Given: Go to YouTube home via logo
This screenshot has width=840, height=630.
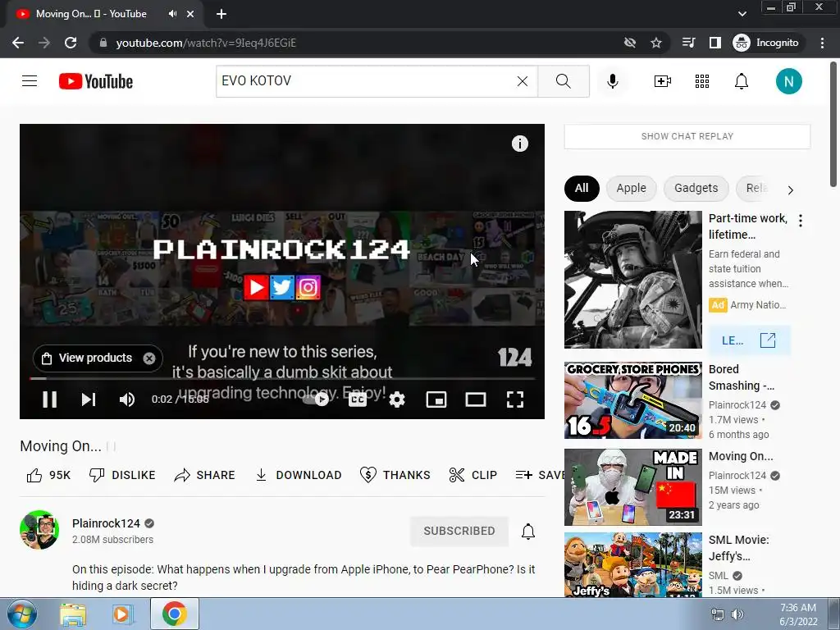Looking at the screenshot, I should coord(96,81).
